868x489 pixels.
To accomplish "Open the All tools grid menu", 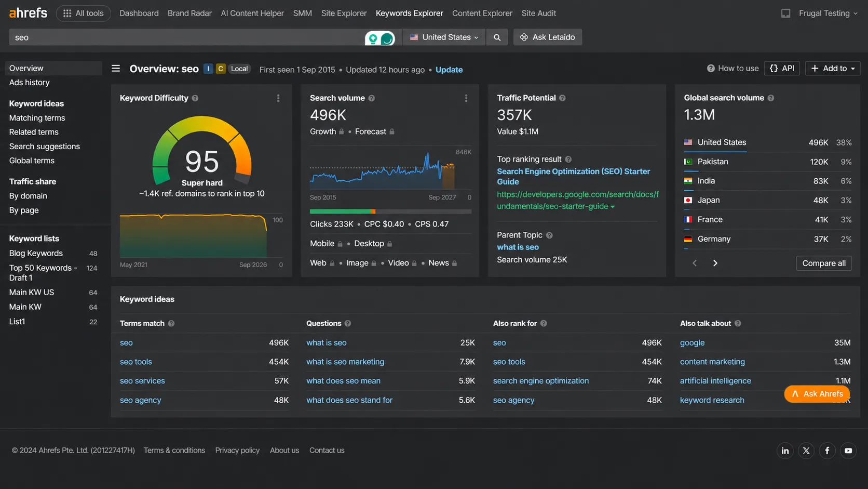I will click(83, 13).
